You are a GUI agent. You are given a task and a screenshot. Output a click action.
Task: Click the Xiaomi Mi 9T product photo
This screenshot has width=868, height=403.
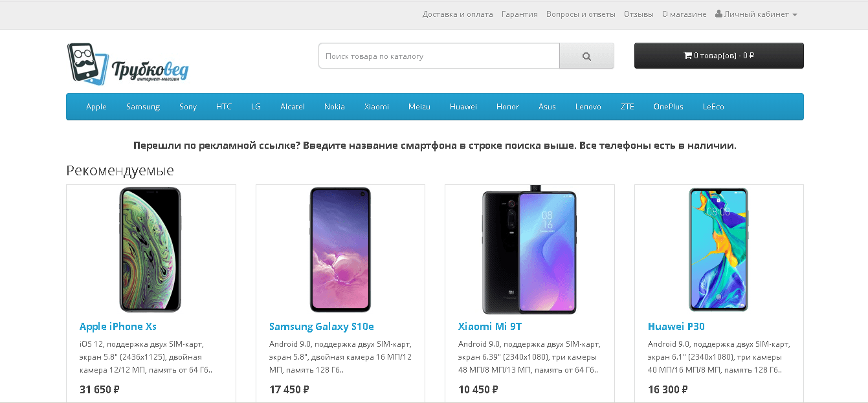[x=529, y=249]
